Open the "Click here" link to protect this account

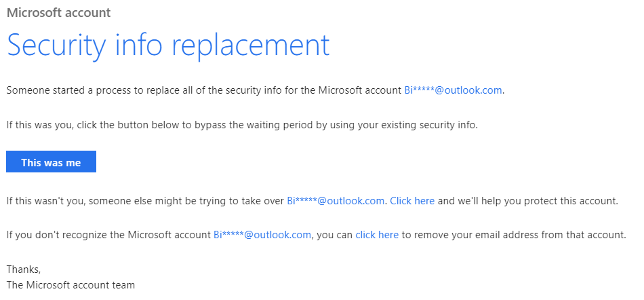click(412, 201)
